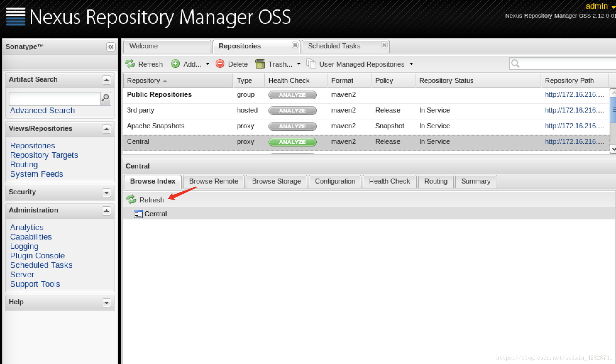The width and height of the screenshot is (616, 364).
Task: Switch to the Browse Storage tab
Action: 277,181
